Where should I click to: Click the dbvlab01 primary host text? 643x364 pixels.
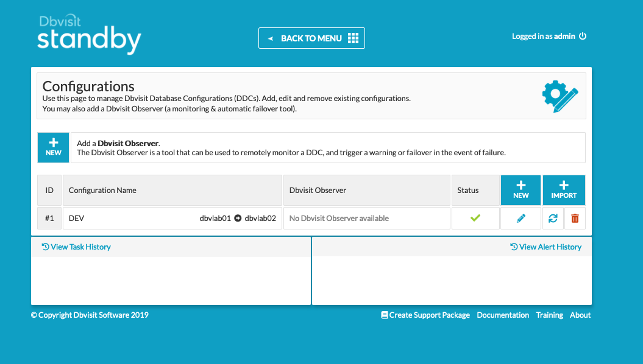215,219
